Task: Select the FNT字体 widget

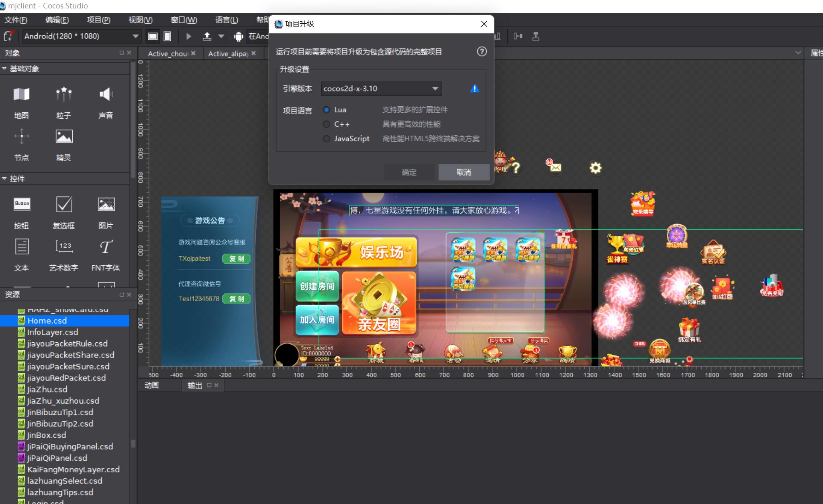Action: [106, 255]
